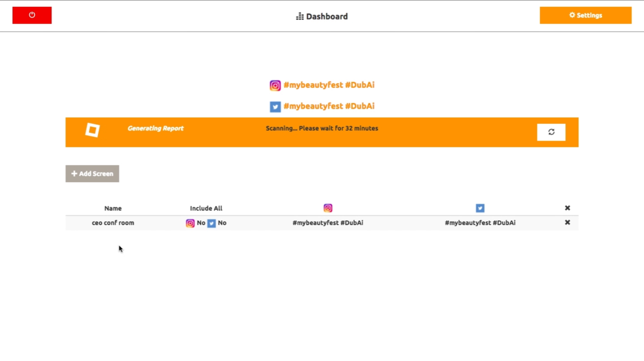The image size is (644, 361).
Task: Open the Twitter #mybeautyfest #DubAi hashtag link
Action: (329, 106)
